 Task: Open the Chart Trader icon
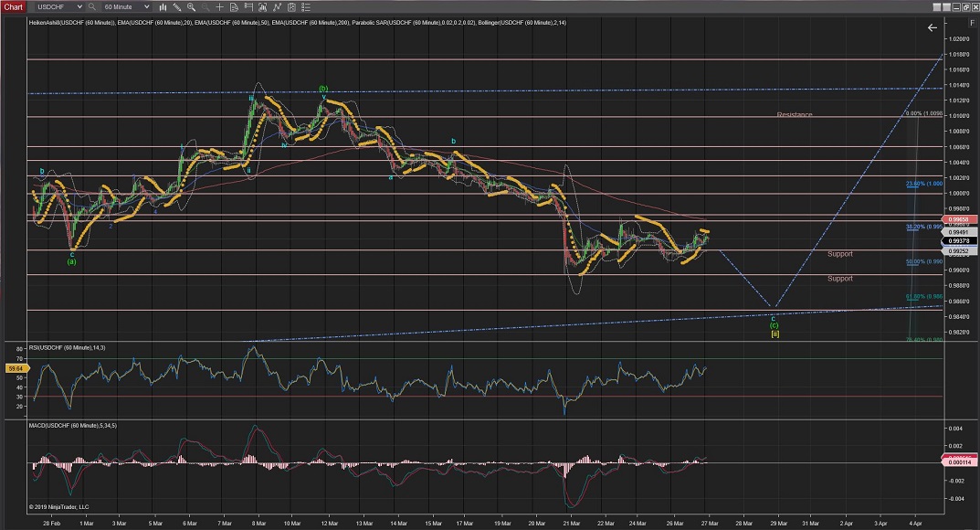(249, 6)
